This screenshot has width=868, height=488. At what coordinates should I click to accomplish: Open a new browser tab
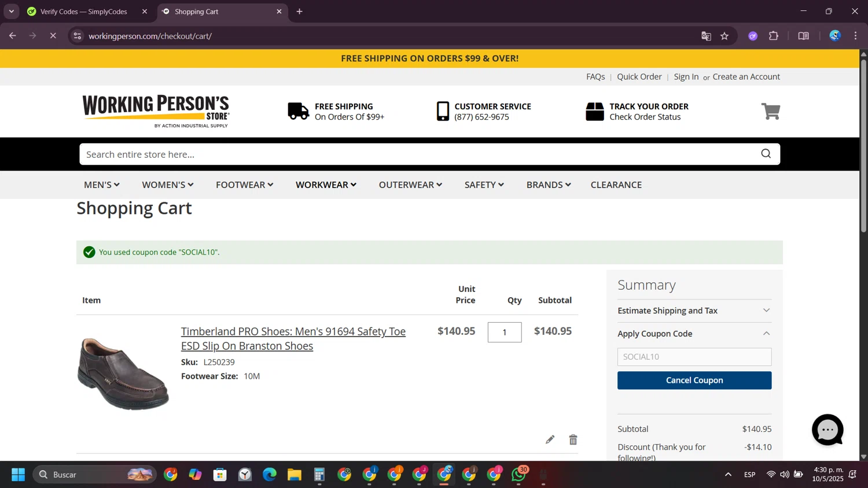tap(299, 12)
